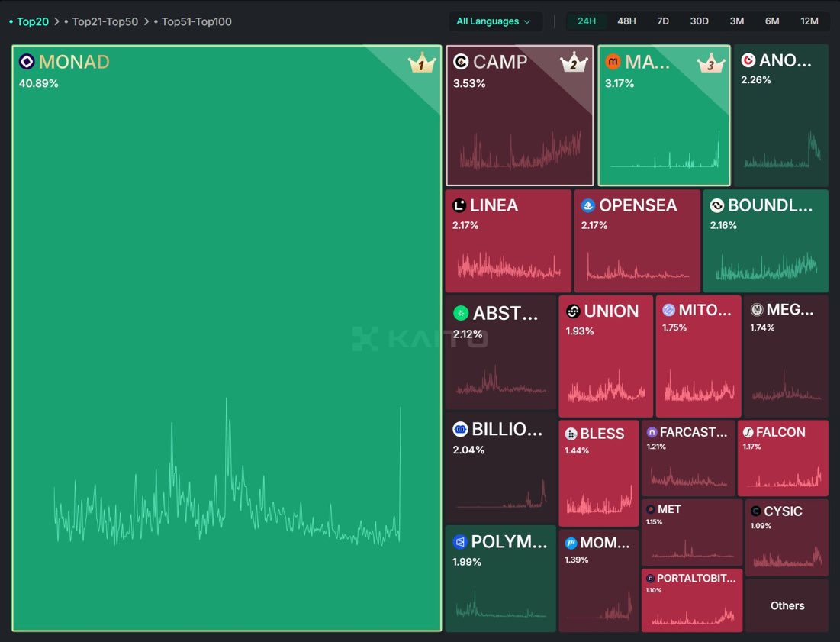Click the rank 1 crown badge
840x642 pixels.
(422, 64)
